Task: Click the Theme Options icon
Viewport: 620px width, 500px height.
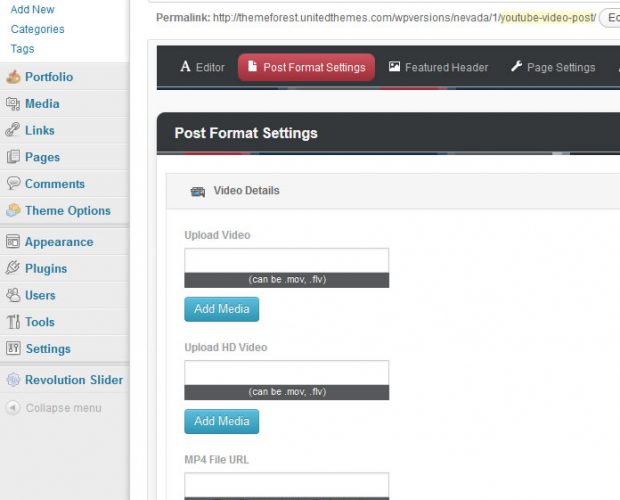Action: coord(13,211)
